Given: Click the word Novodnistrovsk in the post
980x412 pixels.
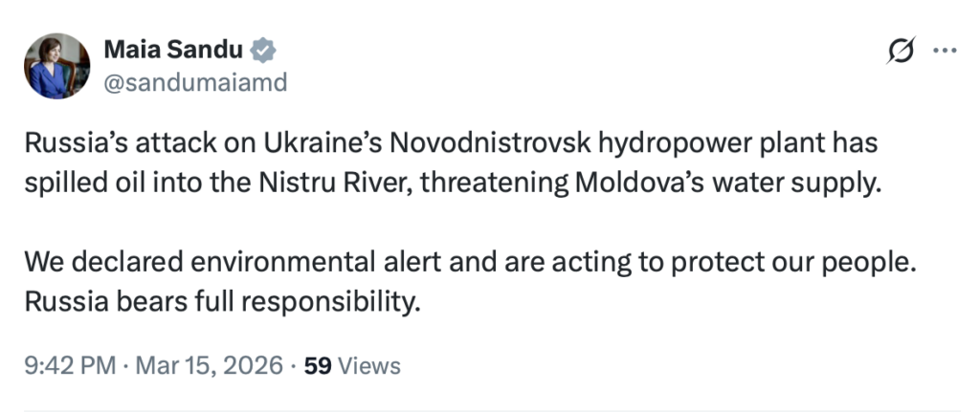Looking at the screenshot, I should coord(491,143).
